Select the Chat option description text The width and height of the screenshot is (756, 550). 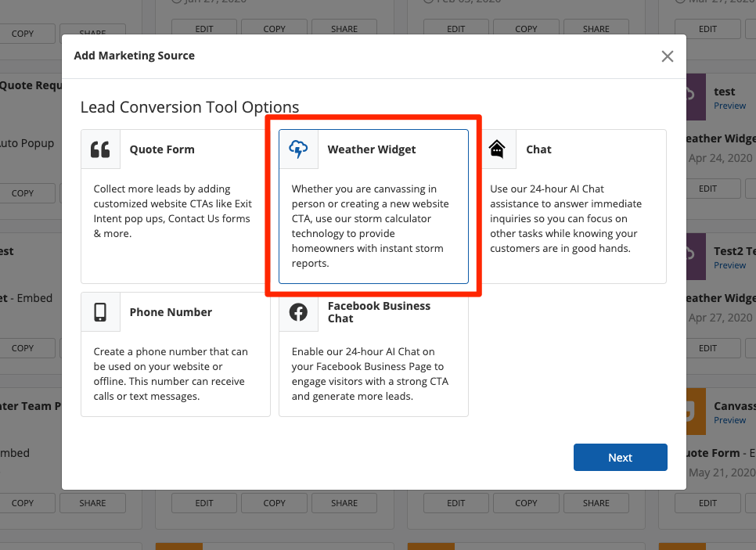(566, 219)
